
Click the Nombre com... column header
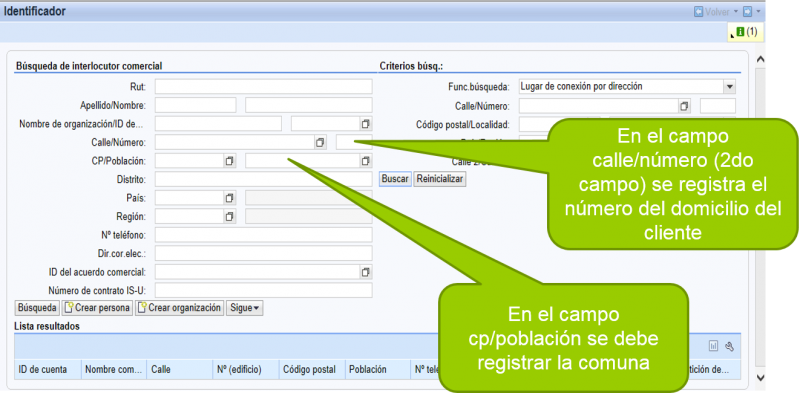(x=114, y=370)
